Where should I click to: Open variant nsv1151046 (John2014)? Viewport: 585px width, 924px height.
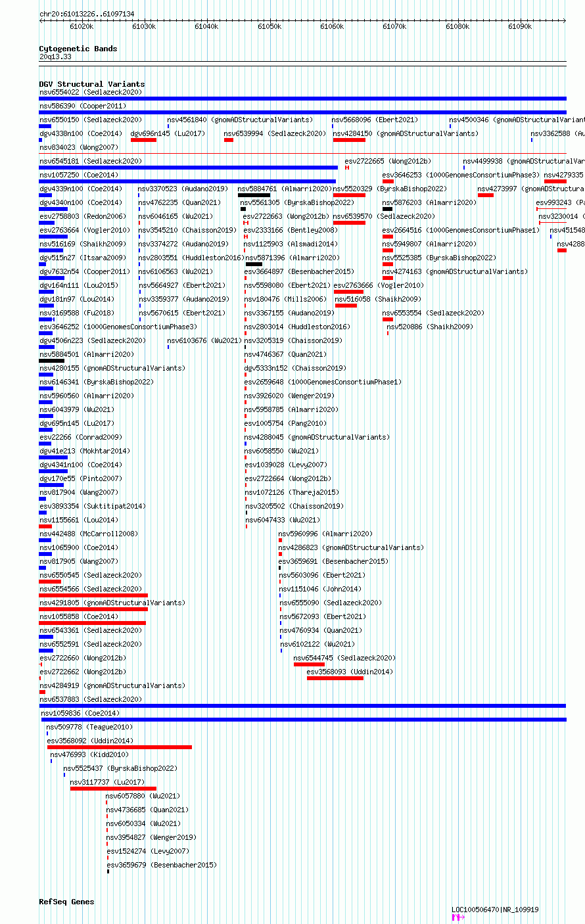[321, 589]
